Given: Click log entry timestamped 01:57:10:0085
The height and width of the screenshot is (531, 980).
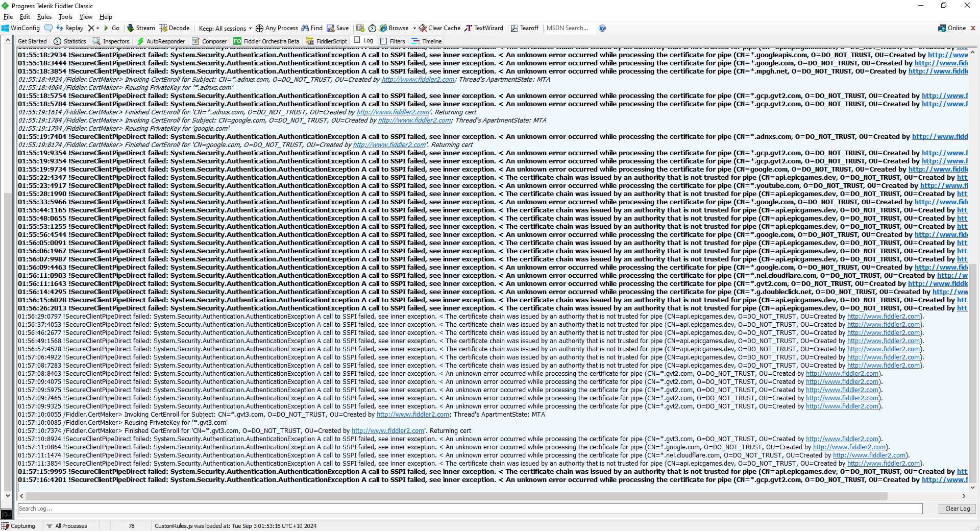Looking at the screenshot, I should (122, 423).
